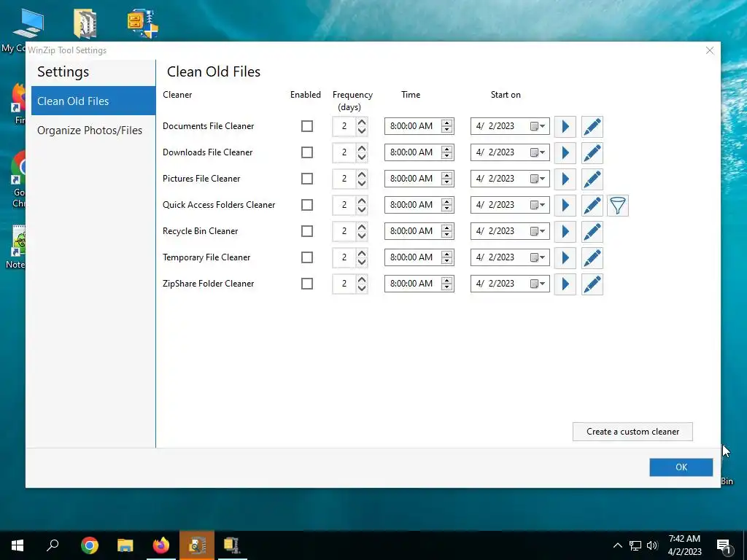This screenshot has width=747, height=560.
Task: Open the taskbar clock and date
Action: point(684,545)
